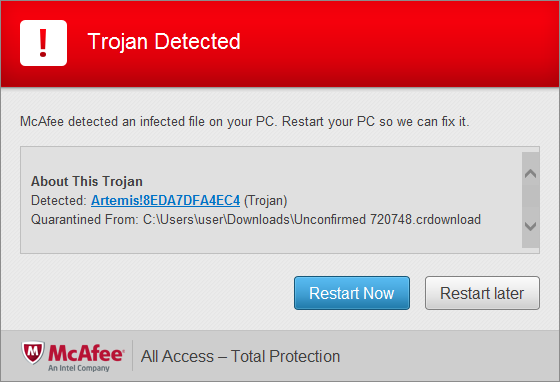560x382 pixels.
Task: Click the (Trojan) type label
Action: tap(265, 201)
